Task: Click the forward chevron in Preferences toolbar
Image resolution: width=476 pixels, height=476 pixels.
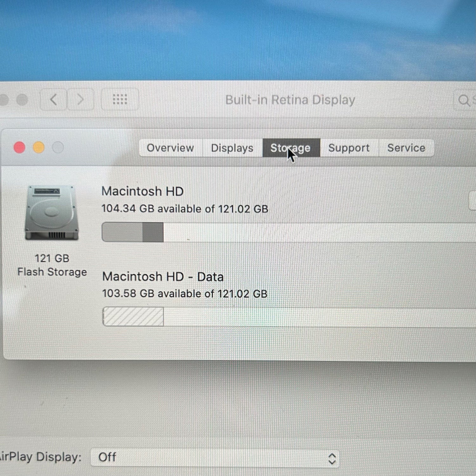Action: pyautogui.click(x=81, y=100)
